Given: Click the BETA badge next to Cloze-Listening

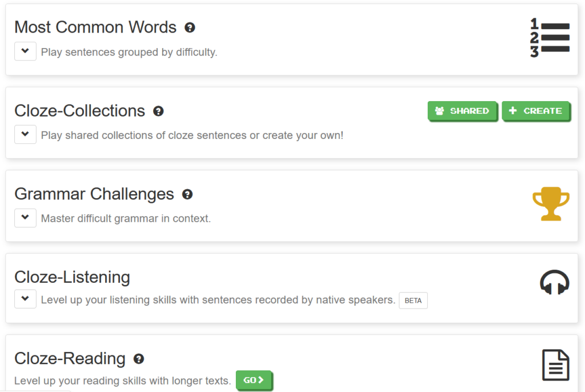Looking at the screenshot, I should point(413,300).
